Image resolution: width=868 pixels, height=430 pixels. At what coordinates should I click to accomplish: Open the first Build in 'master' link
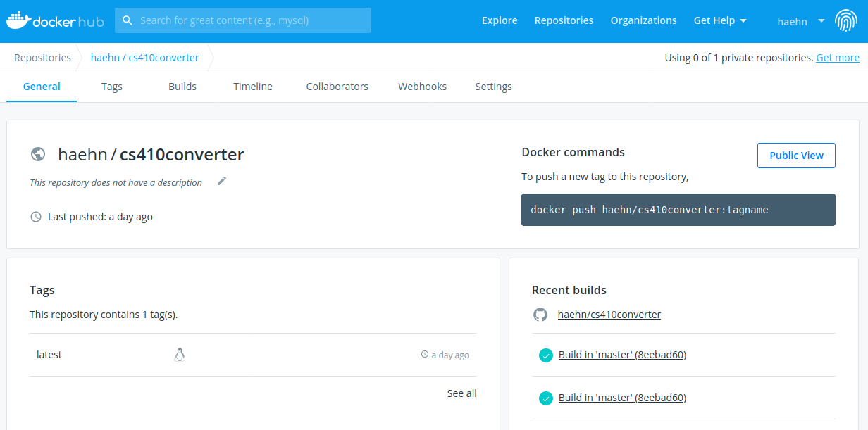tap(622, 355)
